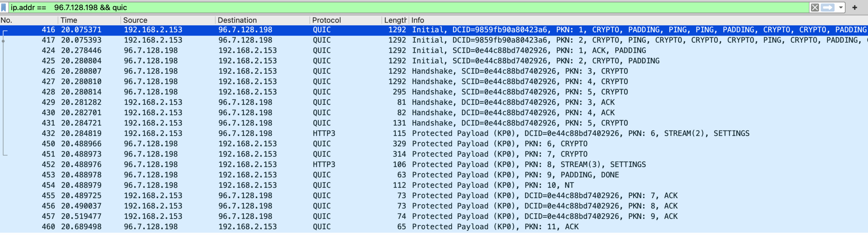Click in the display filter text field
Image resolution: width=868 pixels, height=235 pixels.
pos(407,7)
